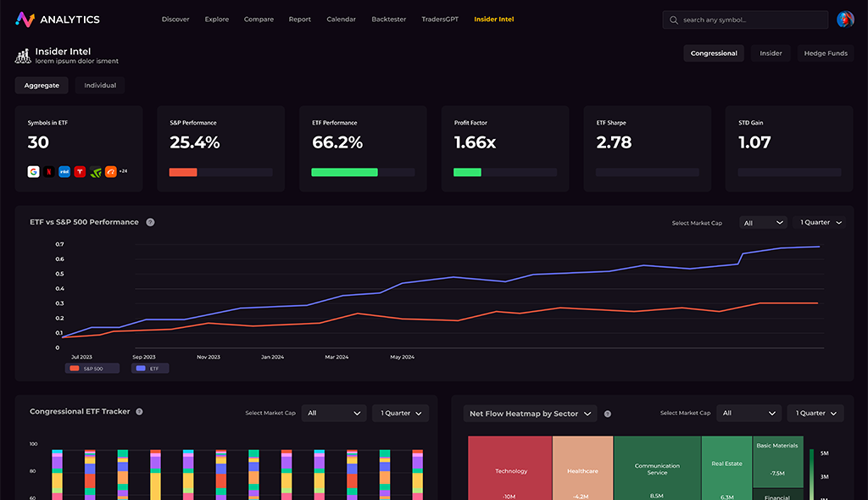Image resolution: width=868 pixels, height=500 pixels.
Task: Click the Analytics logo icon
Action: point(25,19)
